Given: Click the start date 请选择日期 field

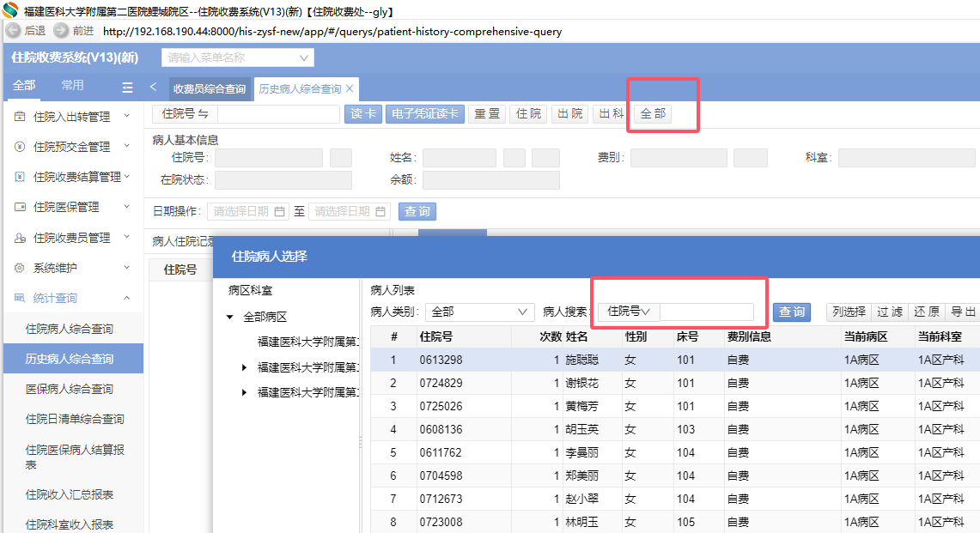Looking at the screenshot, I should click(248, 211).
